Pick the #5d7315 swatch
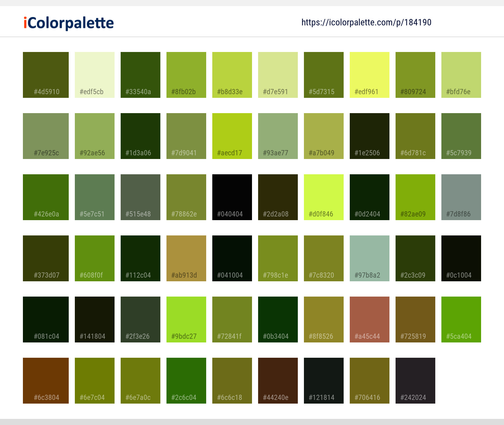 [x=324, y=75]
